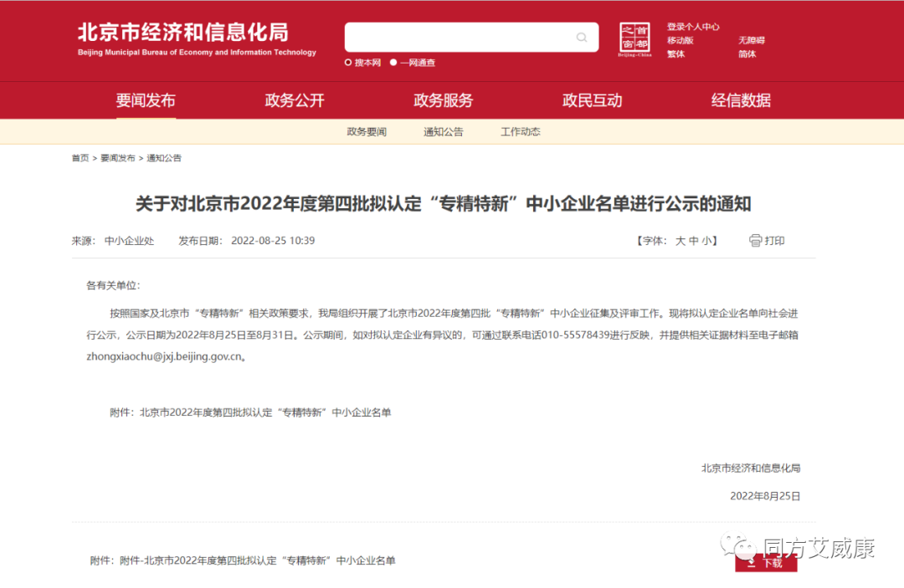This screenshot has height=588, width=904.
Task: Click the email zhongxiaochu@jxj.beijing.gov.cn text
Action: [164, 356]
